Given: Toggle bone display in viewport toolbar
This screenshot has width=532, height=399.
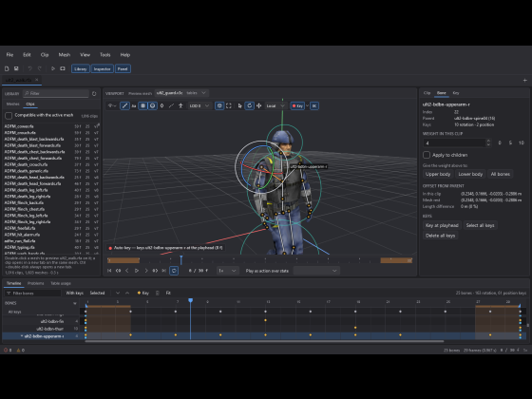Looking at the screenshot, I should tap(124, 105).
